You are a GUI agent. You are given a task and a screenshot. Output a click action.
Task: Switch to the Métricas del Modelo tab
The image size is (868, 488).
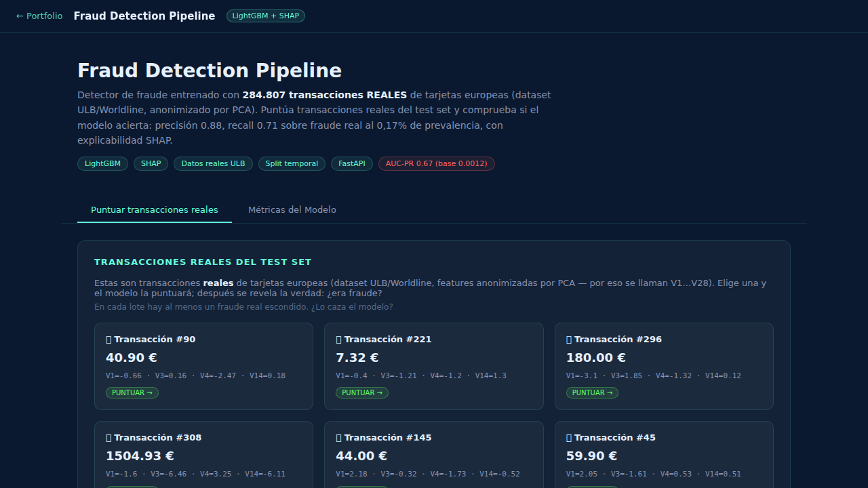pyautogui.click(x=292, y=210)
